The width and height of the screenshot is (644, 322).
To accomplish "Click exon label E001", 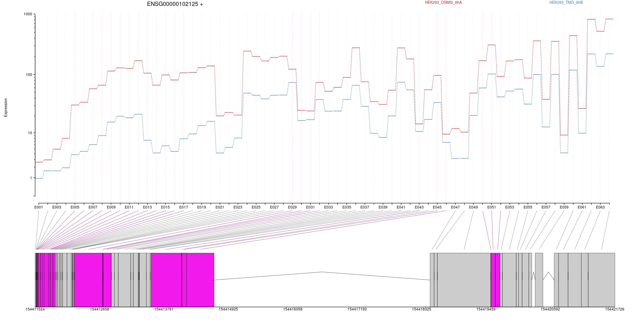I will click(39, 207).
